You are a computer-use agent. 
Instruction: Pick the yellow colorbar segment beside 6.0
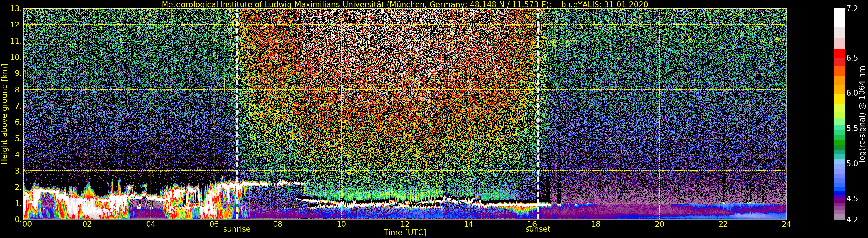pos(839,99)
